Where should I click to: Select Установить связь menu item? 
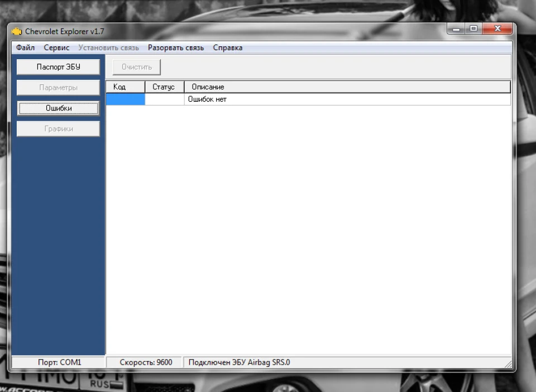[x=108, y=47]
